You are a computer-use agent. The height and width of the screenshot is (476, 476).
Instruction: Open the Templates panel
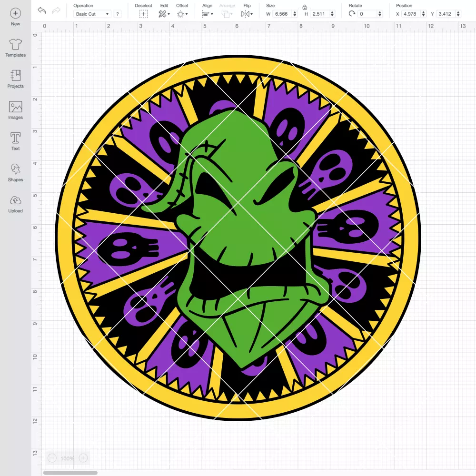click(16, 48)
